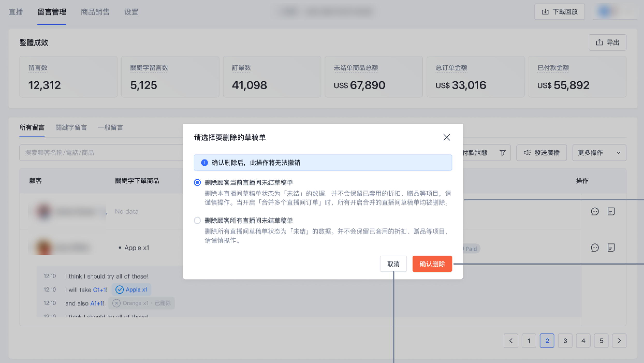Click the Paid status badge
This screenshot has height=363, width=644.
[x=472, y=249]
